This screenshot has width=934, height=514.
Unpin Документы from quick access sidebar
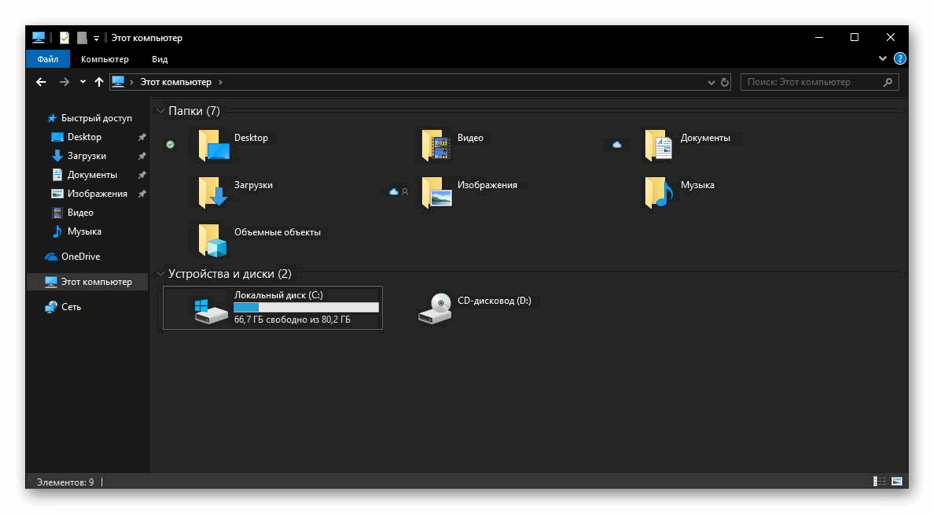pyautogui.click(x=142, y=175)
